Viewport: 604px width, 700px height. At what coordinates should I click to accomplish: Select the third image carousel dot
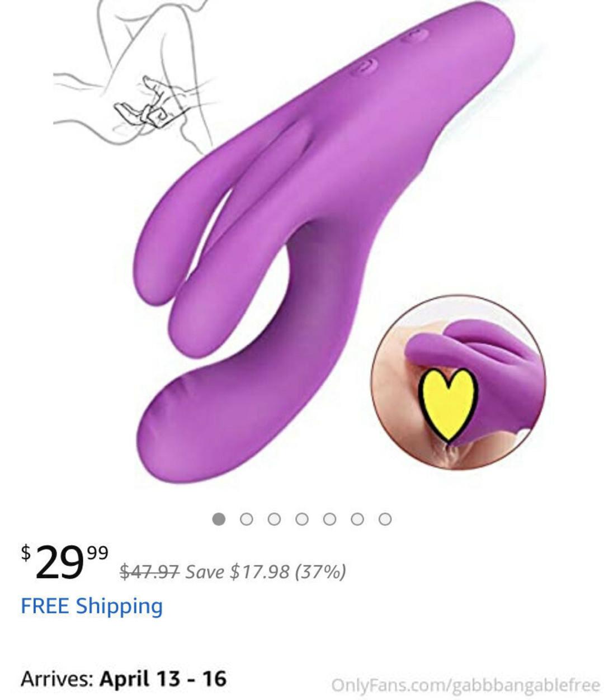(x=274, y=519)
